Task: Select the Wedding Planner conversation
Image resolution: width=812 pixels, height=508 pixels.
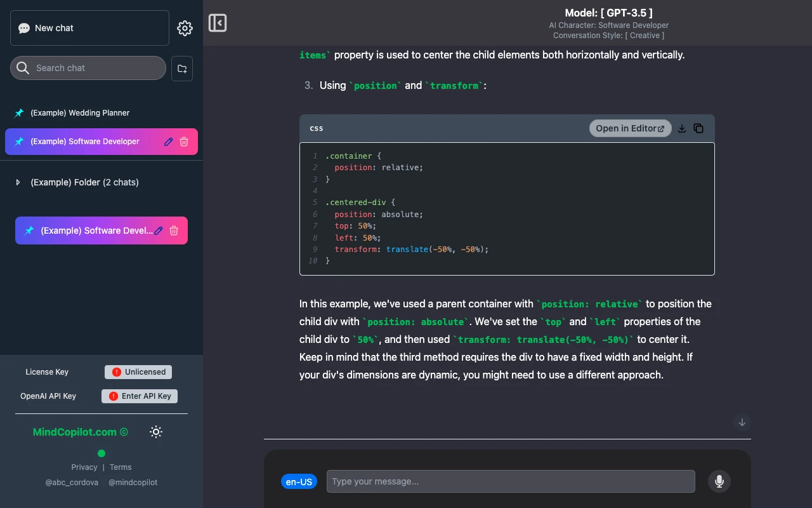Action: (80, 113)
